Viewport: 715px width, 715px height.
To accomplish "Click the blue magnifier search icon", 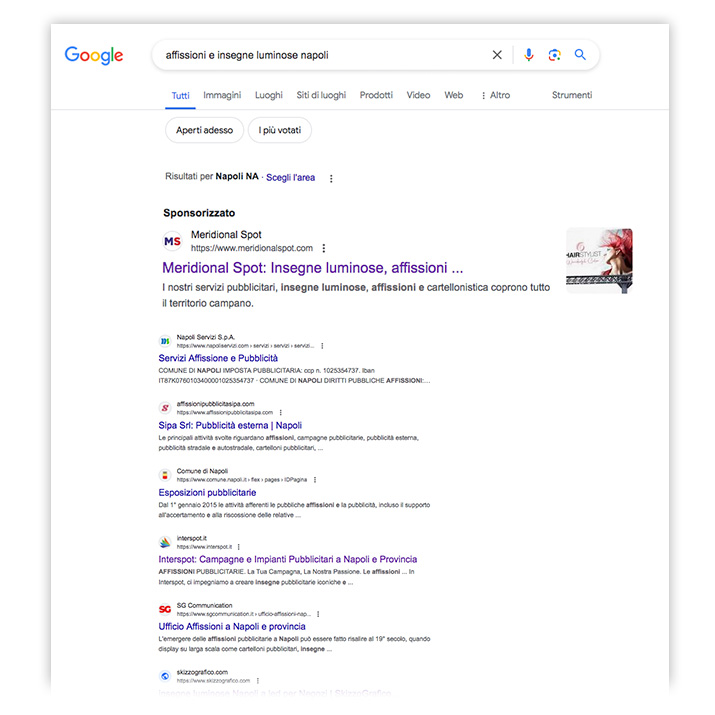I will tap(580, 55).
